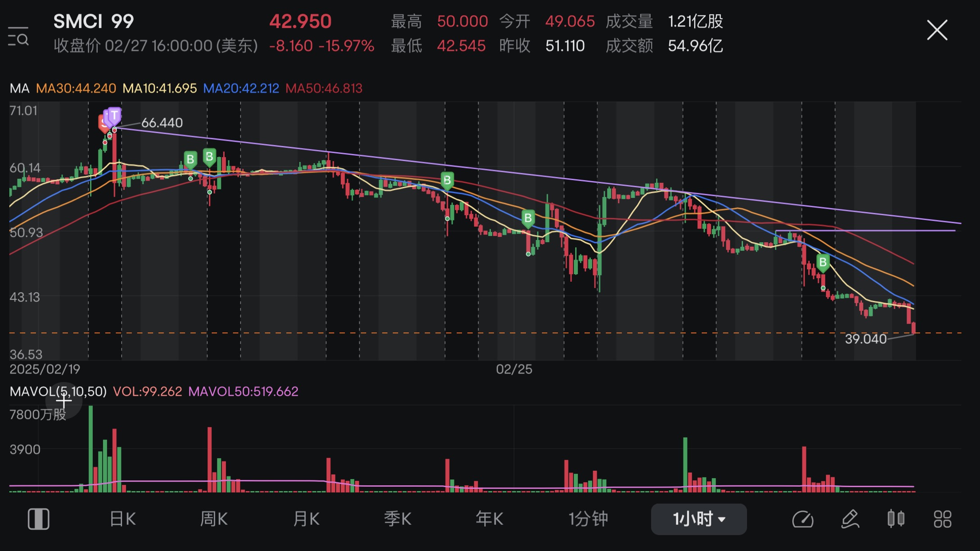Toggle the side panel layout icon

tap(38, 519)
